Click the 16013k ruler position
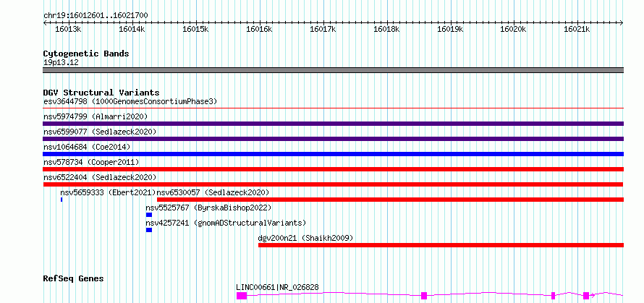 [x=68, y=29]
